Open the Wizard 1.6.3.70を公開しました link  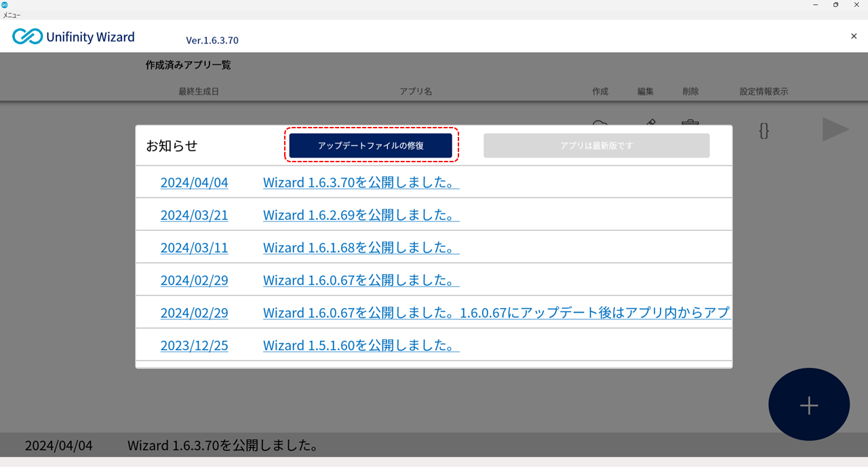pos(361,183)
